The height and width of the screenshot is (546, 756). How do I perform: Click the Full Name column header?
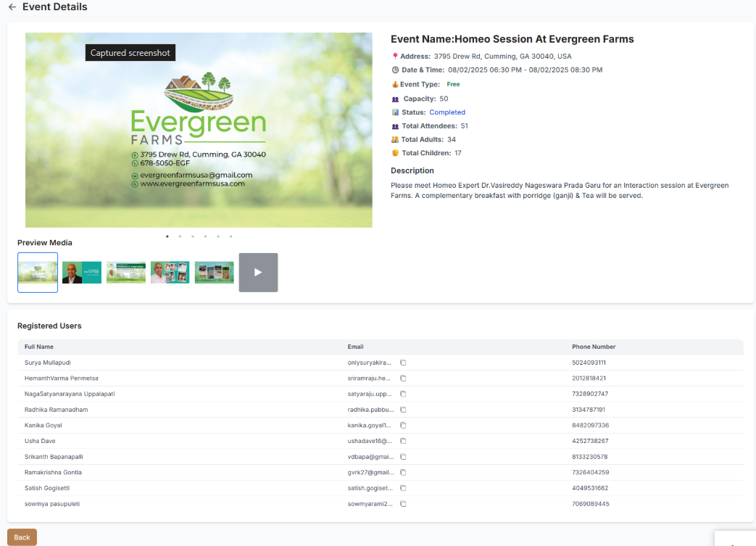coord(39,347)
